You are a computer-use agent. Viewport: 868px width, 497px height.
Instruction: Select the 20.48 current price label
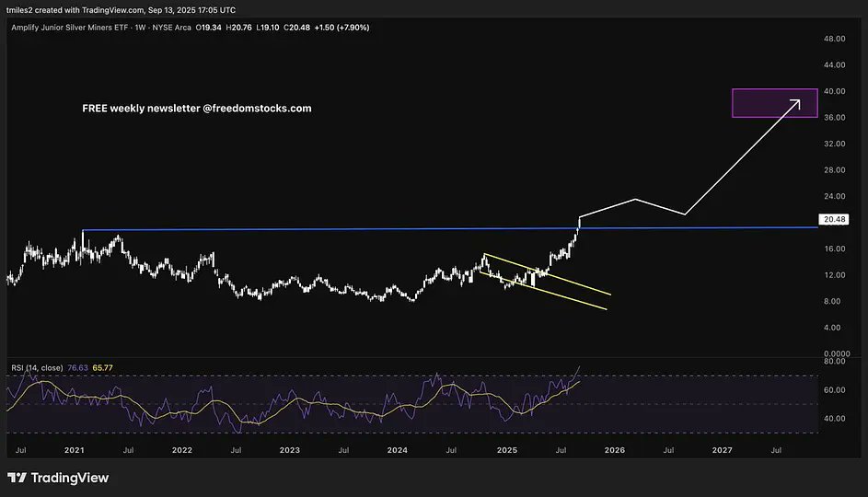(x=834, y=219)
